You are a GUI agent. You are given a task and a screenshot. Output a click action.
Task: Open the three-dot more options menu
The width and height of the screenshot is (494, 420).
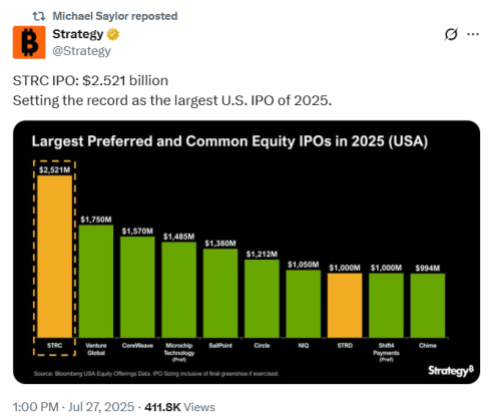473,34
